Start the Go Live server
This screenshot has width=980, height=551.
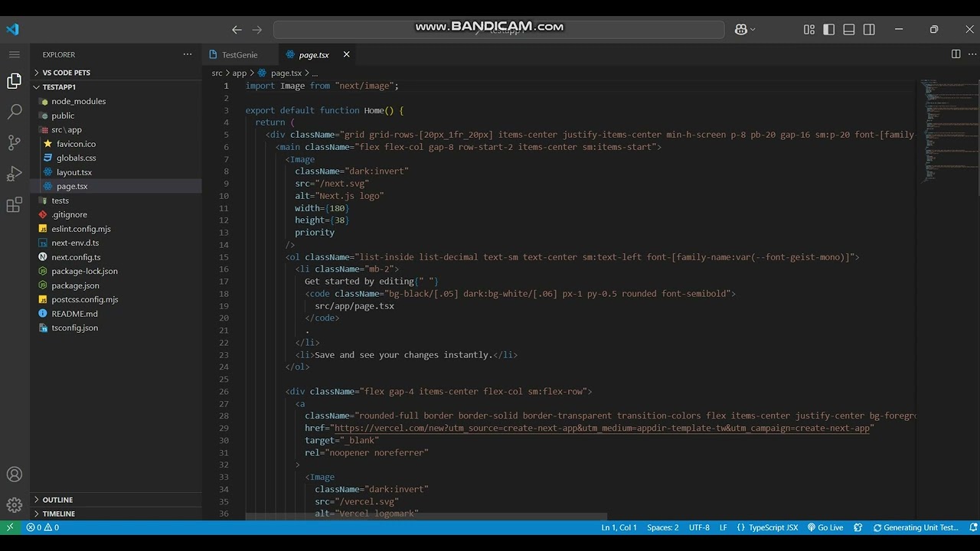click(825, 527)
